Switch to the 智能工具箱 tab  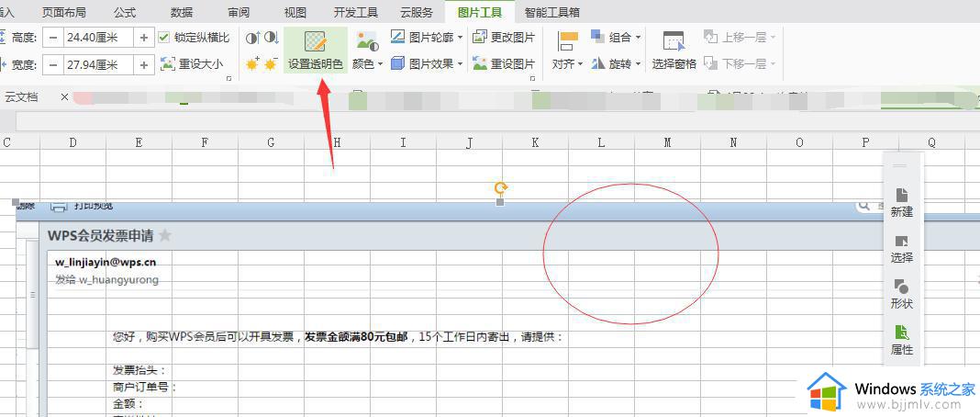point(551,12)
